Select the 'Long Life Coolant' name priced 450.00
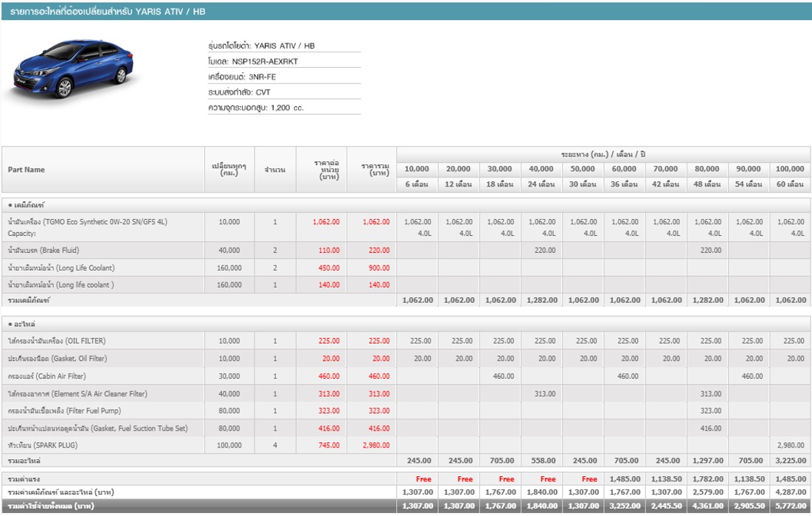The image size is (812, 516). 61,268
